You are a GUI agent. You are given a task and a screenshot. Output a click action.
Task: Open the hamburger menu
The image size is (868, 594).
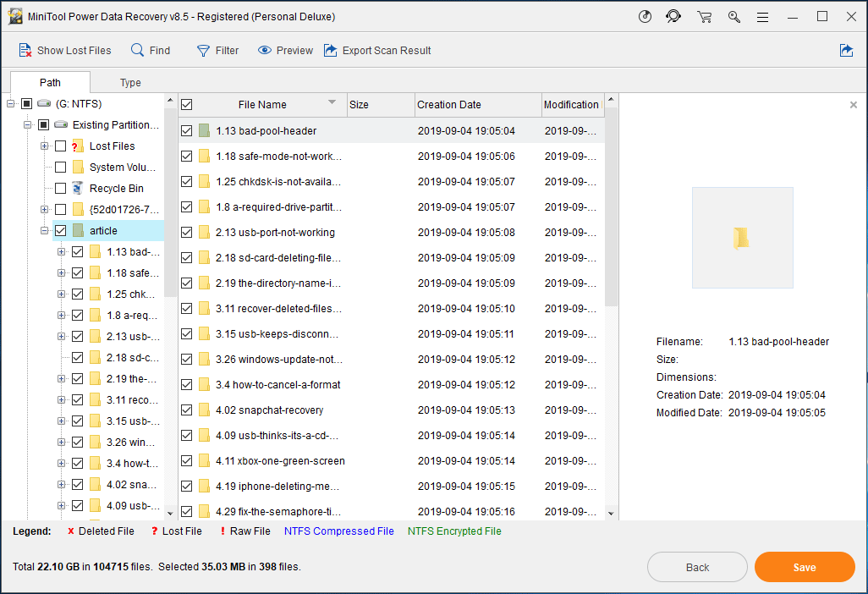[762, 17]
